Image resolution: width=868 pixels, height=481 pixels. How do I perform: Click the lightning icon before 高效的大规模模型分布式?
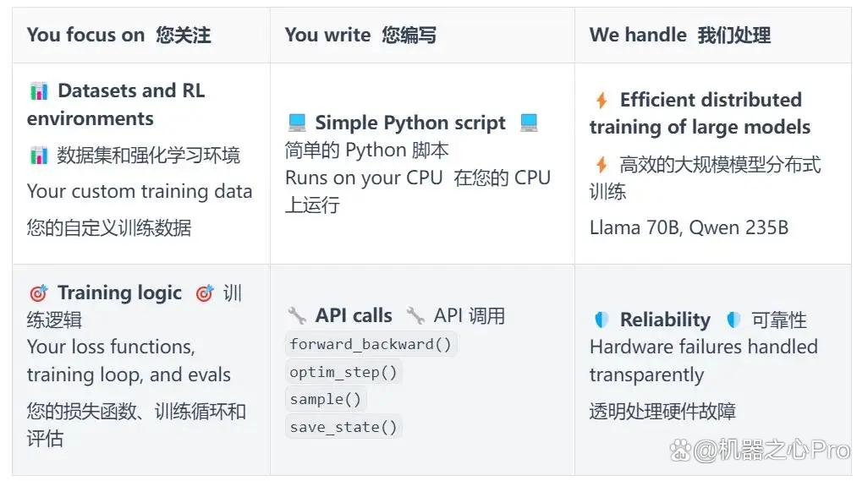(x=602, y=165)
